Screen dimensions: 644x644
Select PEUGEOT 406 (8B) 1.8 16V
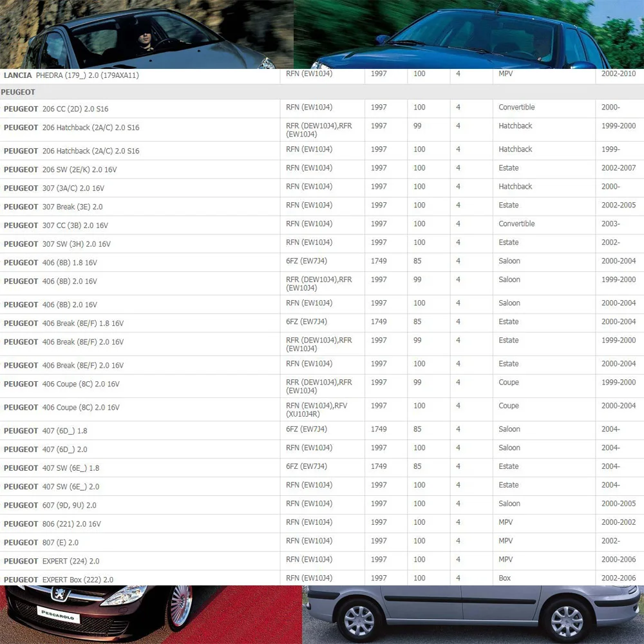coord(50,263)
